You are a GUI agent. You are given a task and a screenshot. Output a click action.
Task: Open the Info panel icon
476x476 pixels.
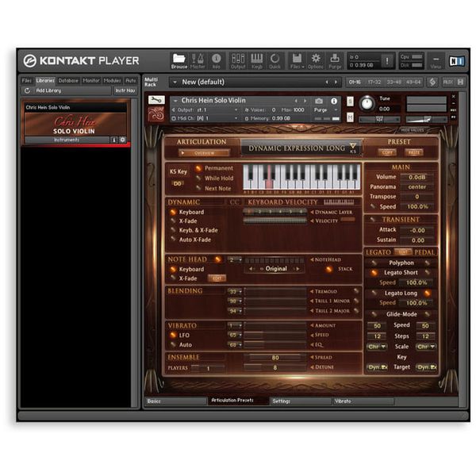[x=217, y=61]
